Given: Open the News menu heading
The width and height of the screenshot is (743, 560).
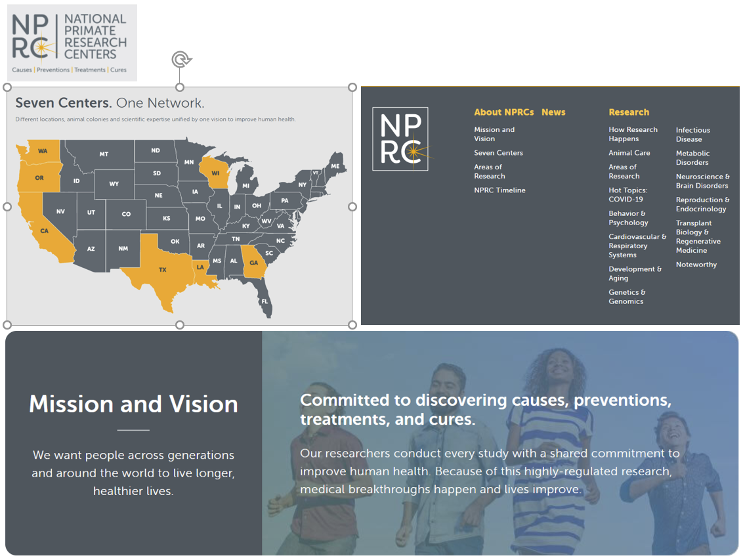Looking at the screenshot, I should pyautogui.click(x=553, y=112).
